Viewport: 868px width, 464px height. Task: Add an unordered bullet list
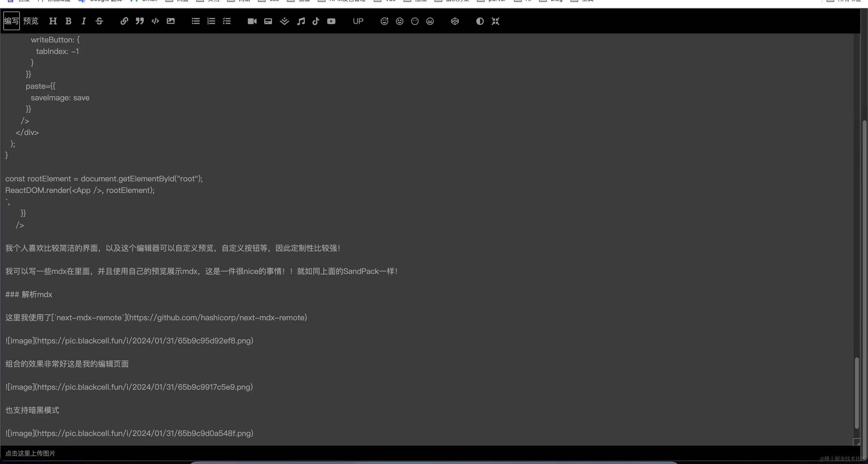[x=196, y=21]
